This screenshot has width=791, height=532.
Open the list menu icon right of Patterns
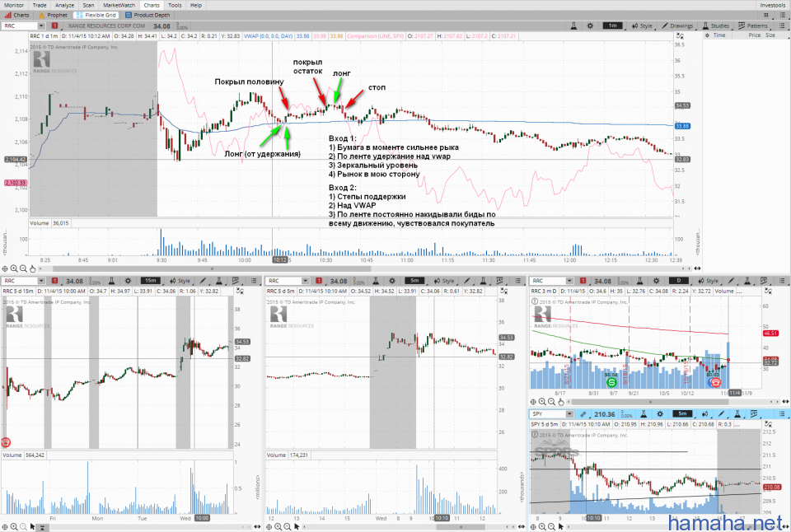pyautogui.click(x=781, y=26)
